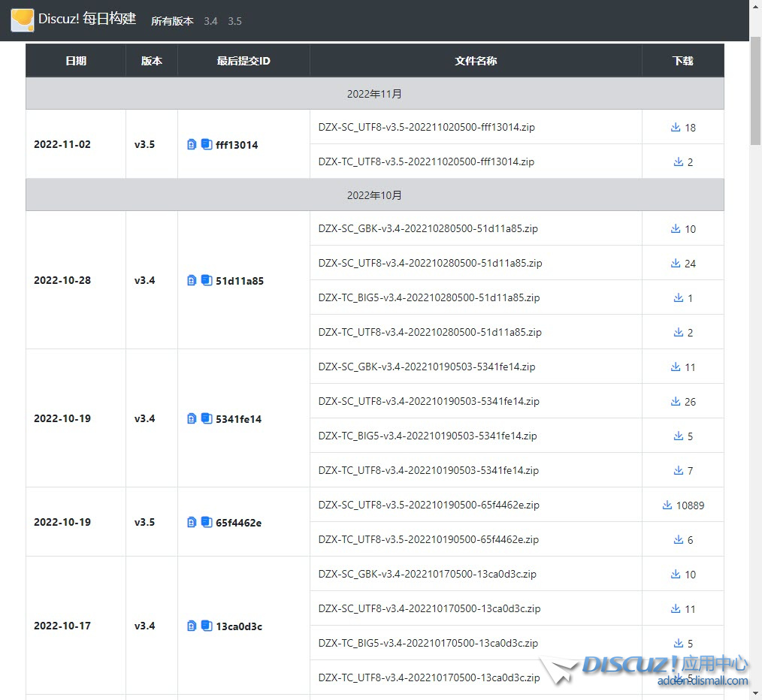Select the 2022年10月 month group row
Image resolution: width=762 pixels, height=700 pixels.
375,195
